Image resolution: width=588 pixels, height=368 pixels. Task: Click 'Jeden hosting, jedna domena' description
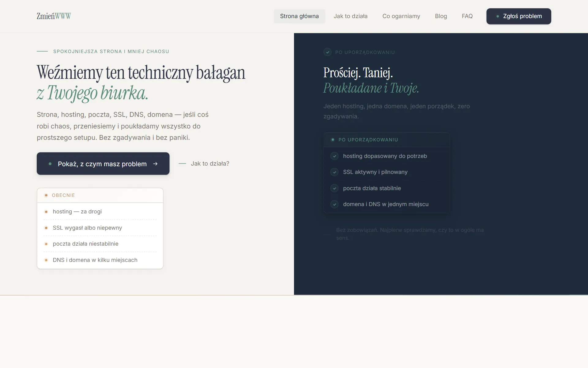397,111
